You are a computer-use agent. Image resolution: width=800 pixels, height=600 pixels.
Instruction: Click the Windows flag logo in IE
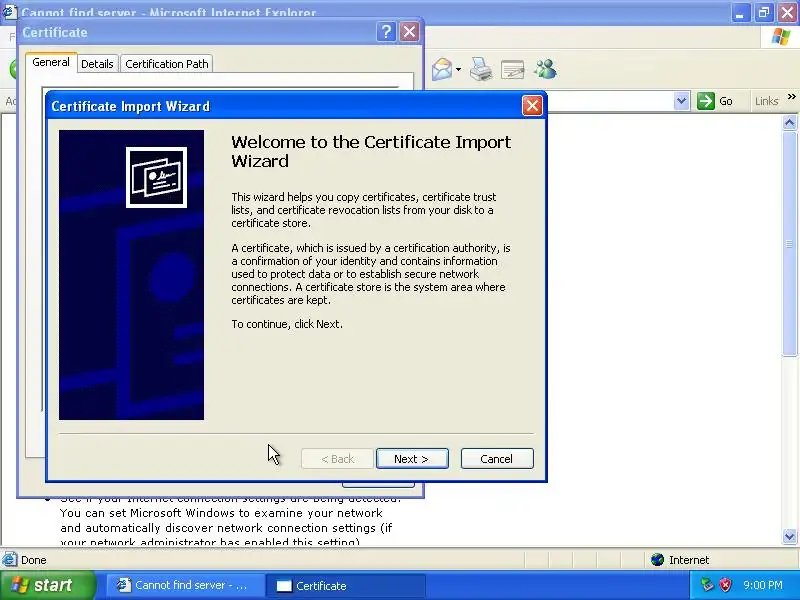tap(781, 37)
